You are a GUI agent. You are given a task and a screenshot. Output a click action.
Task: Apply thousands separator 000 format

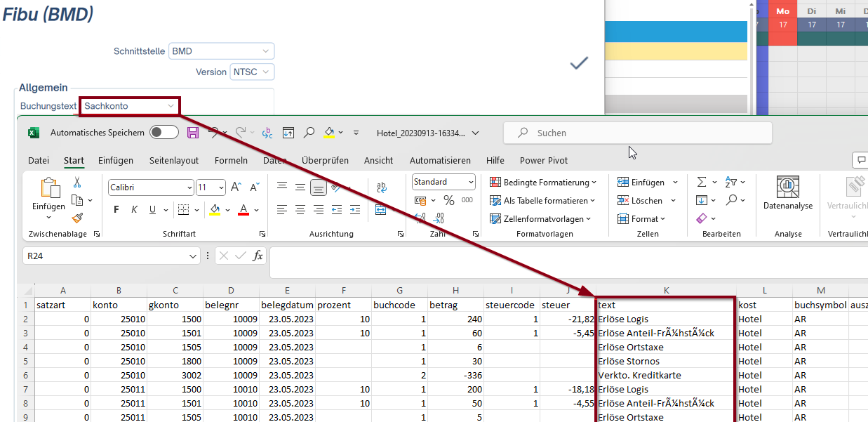click(x=467, y=201)
